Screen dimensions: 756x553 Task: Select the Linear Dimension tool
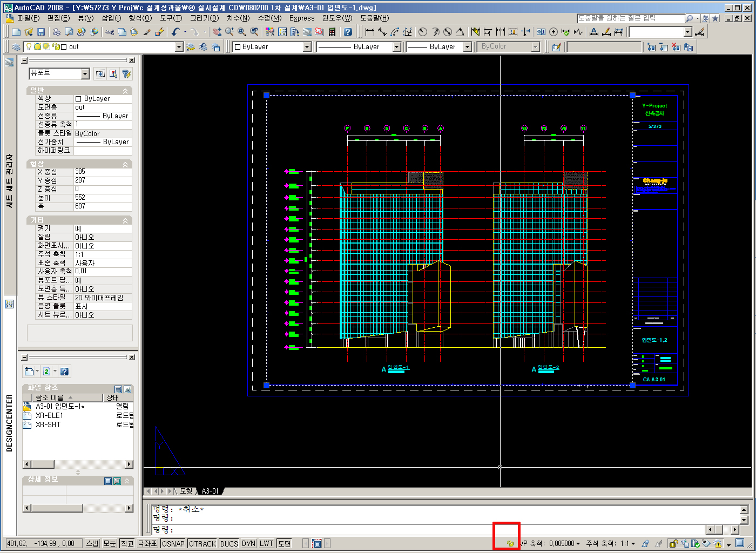point(370,32)
